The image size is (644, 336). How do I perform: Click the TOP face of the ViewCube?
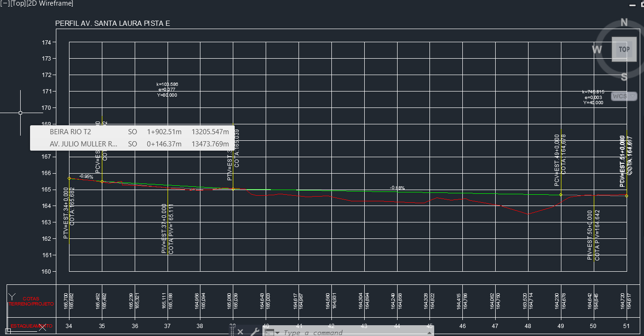(624, 49)
